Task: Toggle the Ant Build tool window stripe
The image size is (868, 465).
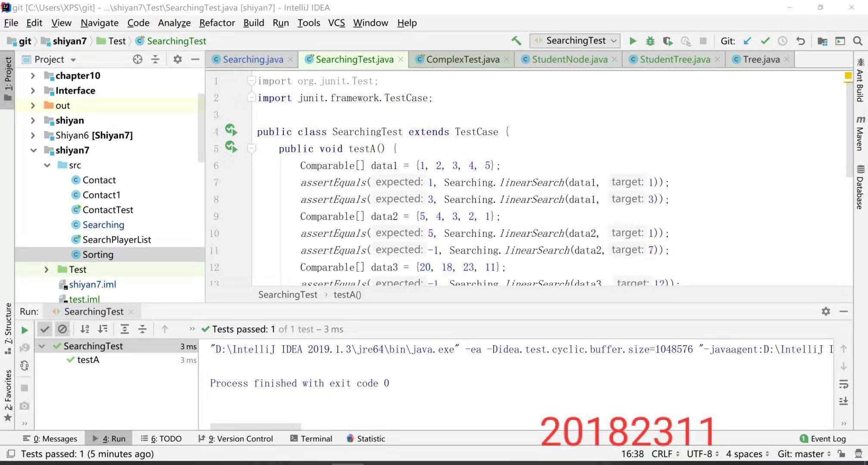Action: click(860, 81)
